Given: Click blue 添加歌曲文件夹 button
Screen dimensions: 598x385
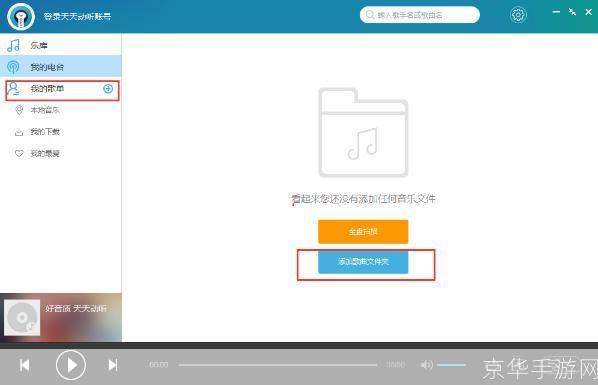Looking at the screenshot, I should (x=363, y=262).
